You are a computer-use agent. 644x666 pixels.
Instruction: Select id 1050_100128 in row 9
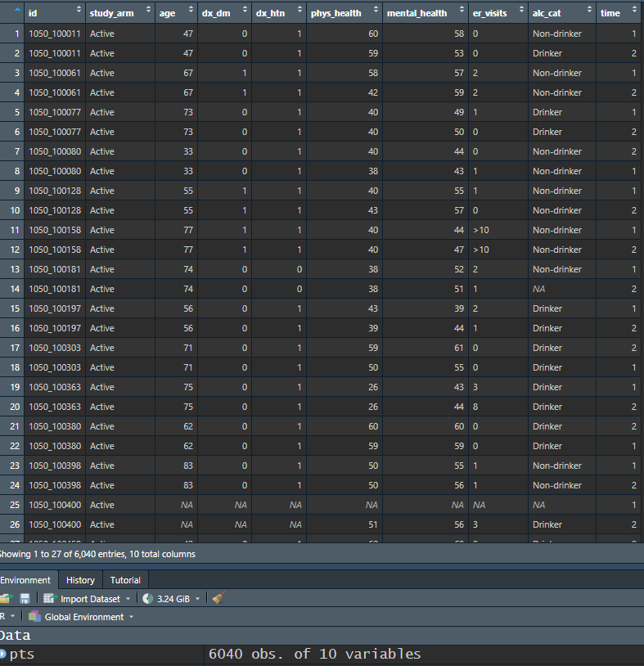pyautogui.click(x=54, y=191)
